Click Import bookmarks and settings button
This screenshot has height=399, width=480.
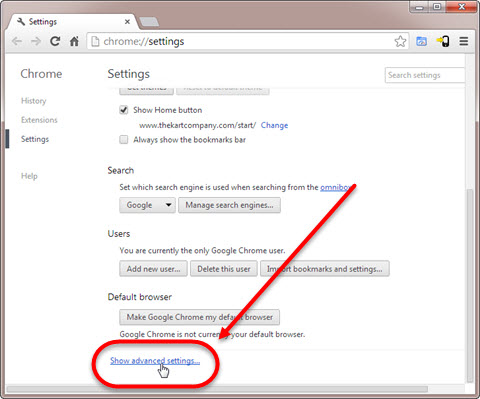325,269
